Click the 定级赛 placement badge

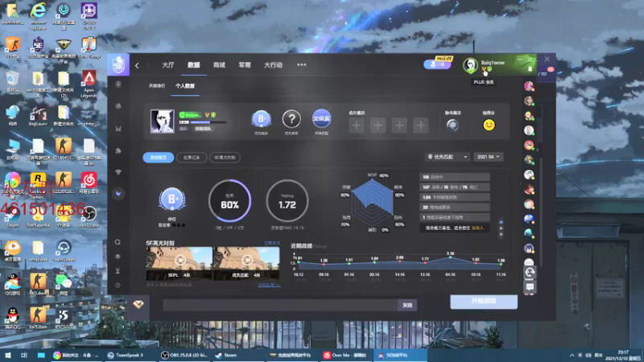[321, 119]
